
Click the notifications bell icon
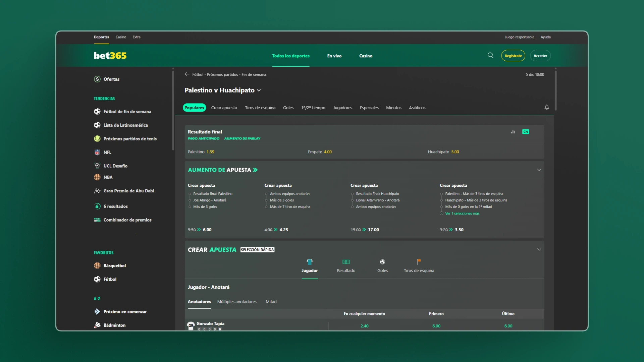(547, 107)
